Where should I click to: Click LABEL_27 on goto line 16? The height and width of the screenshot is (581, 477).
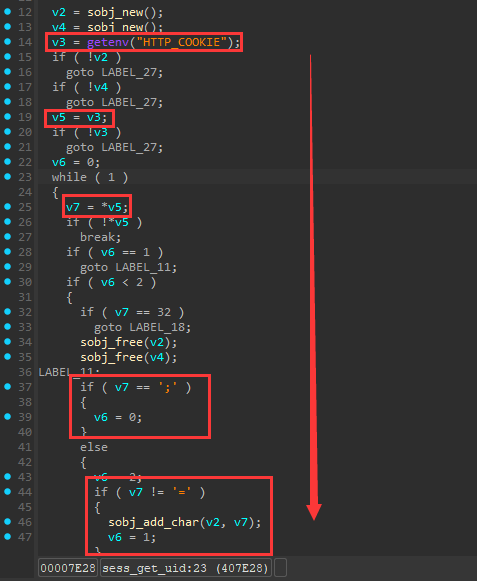[129, 72]
